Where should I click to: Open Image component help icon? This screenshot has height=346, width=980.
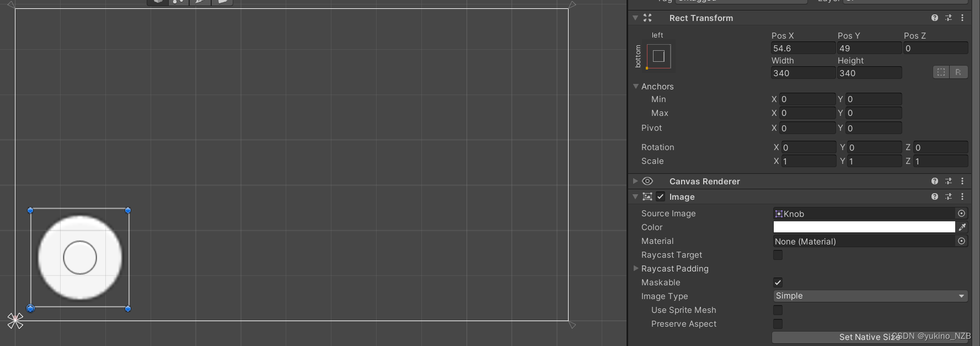935,196
